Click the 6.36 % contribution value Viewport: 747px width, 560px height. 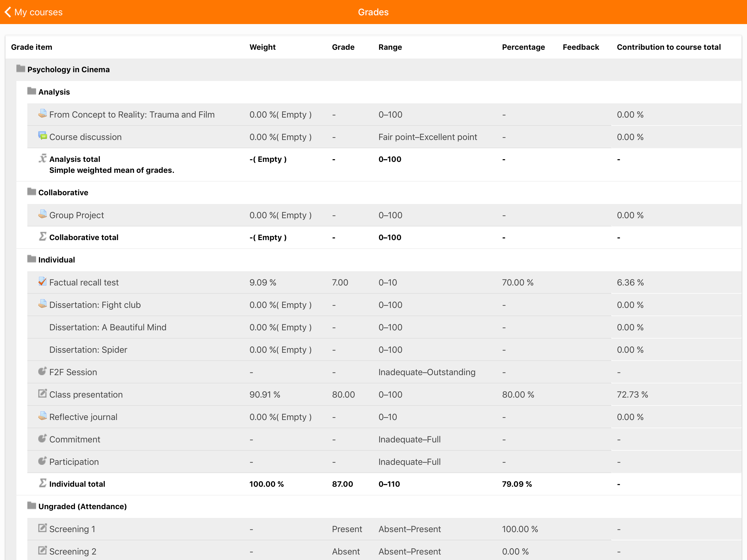pyautogui.click(x=630, y=282)
